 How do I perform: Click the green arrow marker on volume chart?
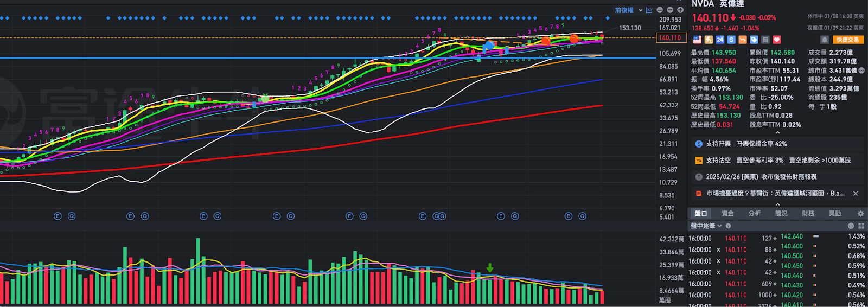490,267
